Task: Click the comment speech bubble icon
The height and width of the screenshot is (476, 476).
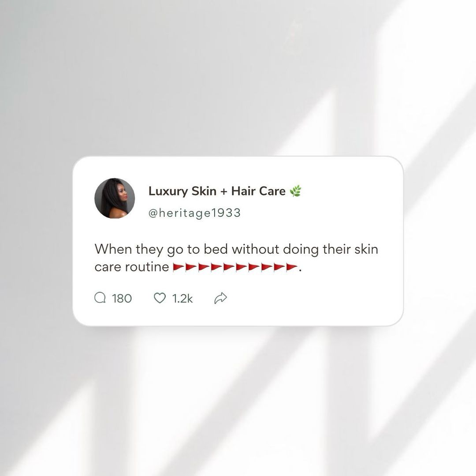Action: (x=100, y=298)
